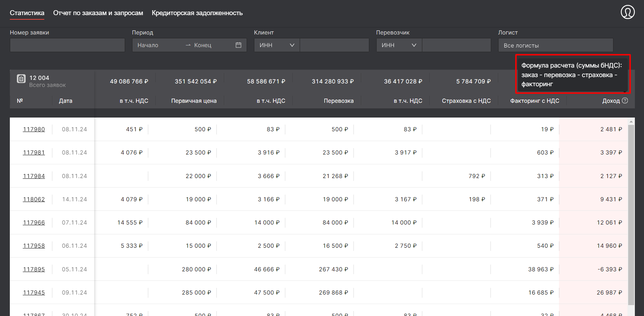Viewport: 644px width, 316px height.
Task: Click the Клиент search value field
Action: pyautogui.click(x=334, y=45)
